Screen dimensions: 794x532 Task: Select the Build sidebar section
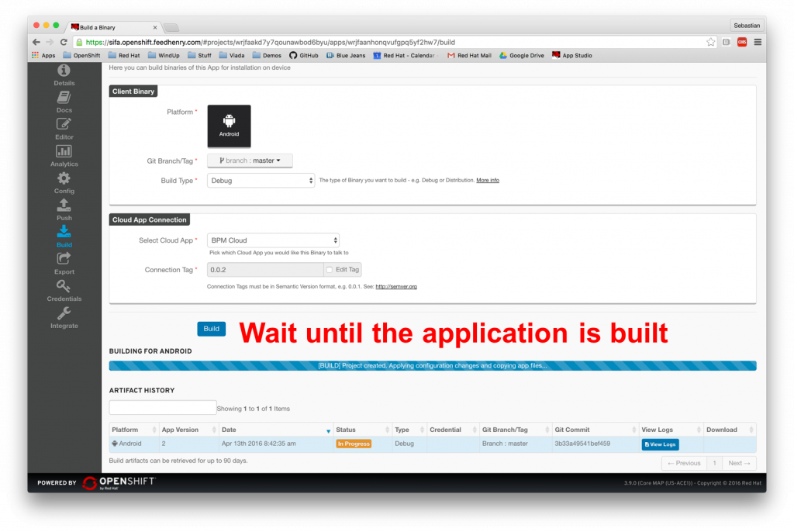pos(64,237)
